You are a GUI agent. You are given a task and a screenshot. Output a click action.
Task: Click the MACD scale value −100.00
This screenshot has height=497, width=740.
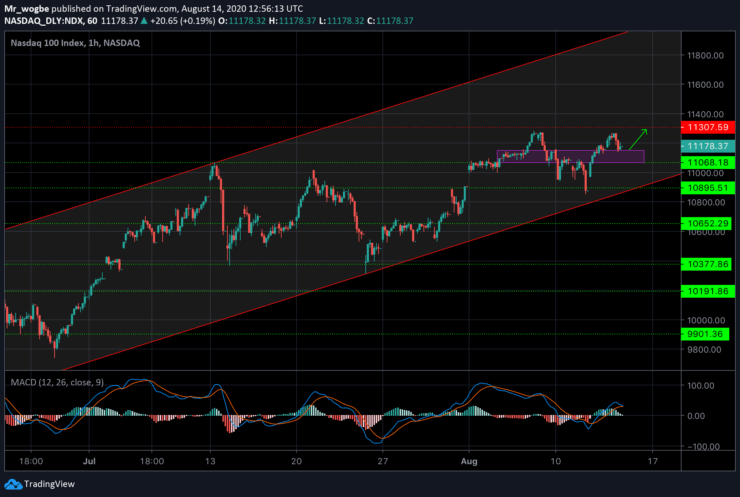(x=703, y=447)
